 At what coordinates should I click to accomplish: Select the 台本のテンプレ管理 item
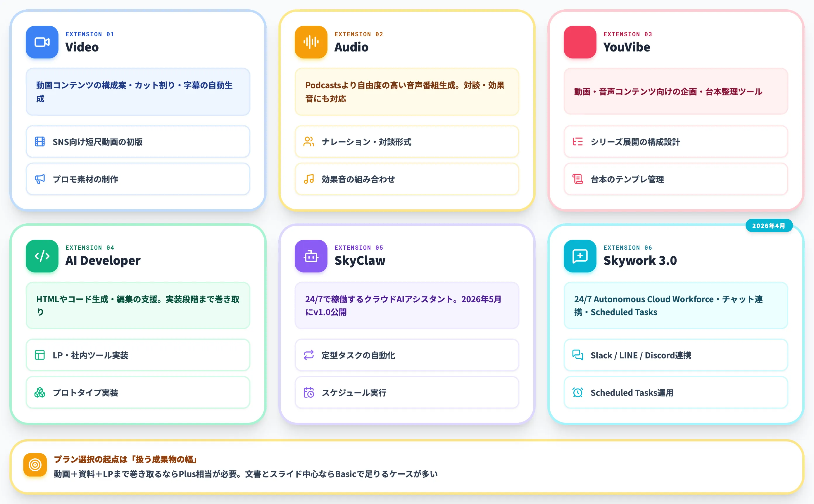pyautogui.click(x=676, y=179)
